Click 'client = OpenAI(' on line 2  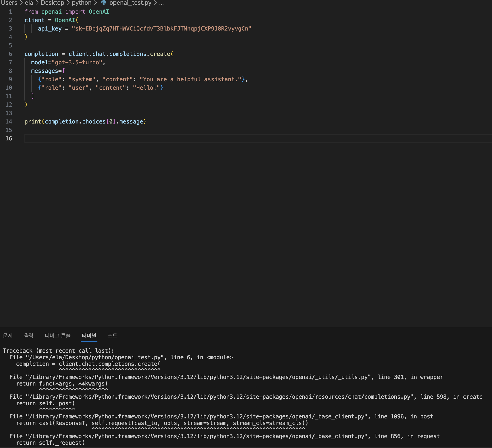(x=51, y=20)
